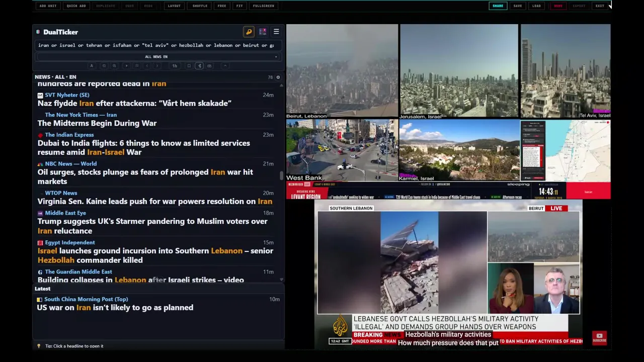
Task: Toggle the highlighted branch icon in ticker toolbar
Action: pos(199,66)
